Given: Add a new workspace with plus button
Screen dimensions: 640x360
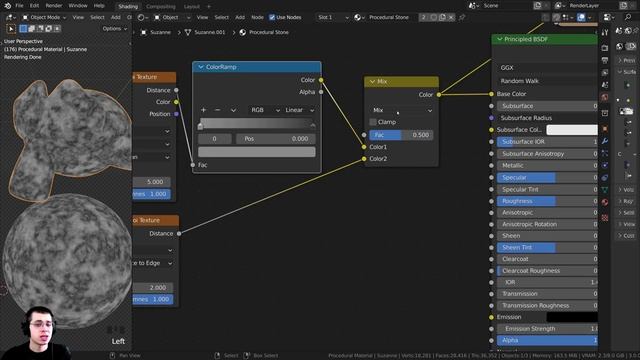Looking at the screenshot, I should pyautogui.click(x=209, y=7).
